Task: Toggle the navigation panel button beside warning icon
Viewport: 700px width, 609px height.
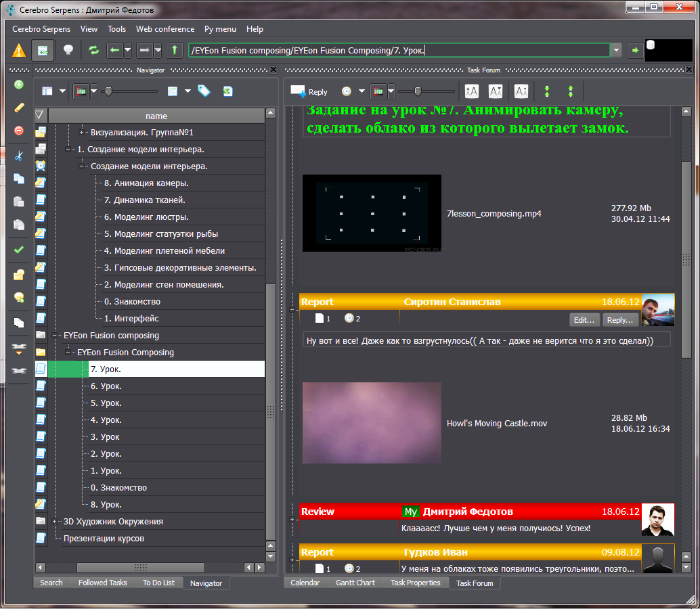Action: tap(43, 51)
